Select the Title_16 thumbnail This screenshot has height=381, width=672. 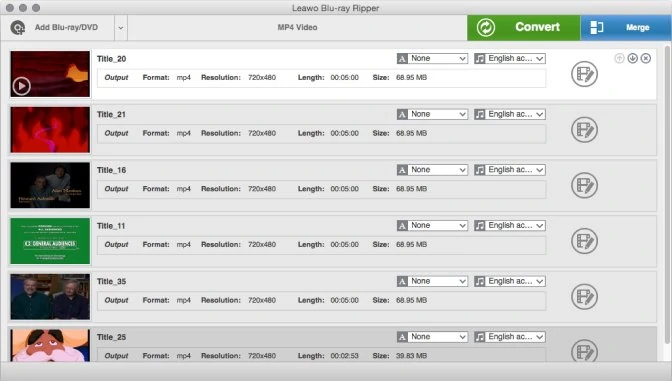point(50,185)
